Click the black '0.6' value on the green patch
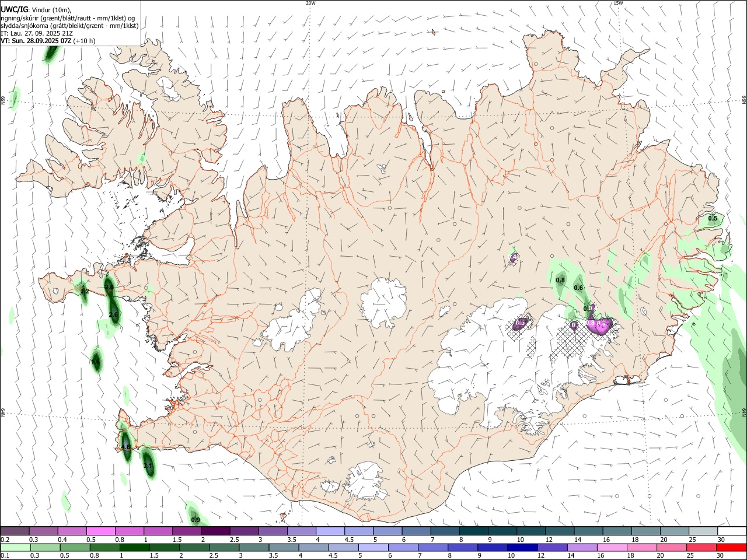 [579, 288]
